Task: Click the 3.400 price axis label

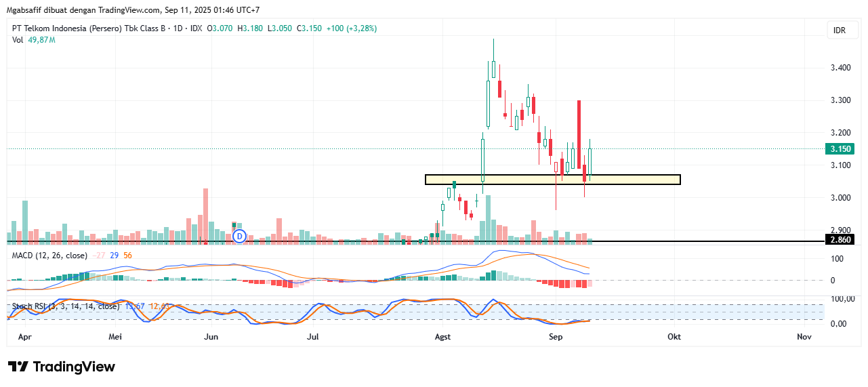Action: tap(840, 68)
